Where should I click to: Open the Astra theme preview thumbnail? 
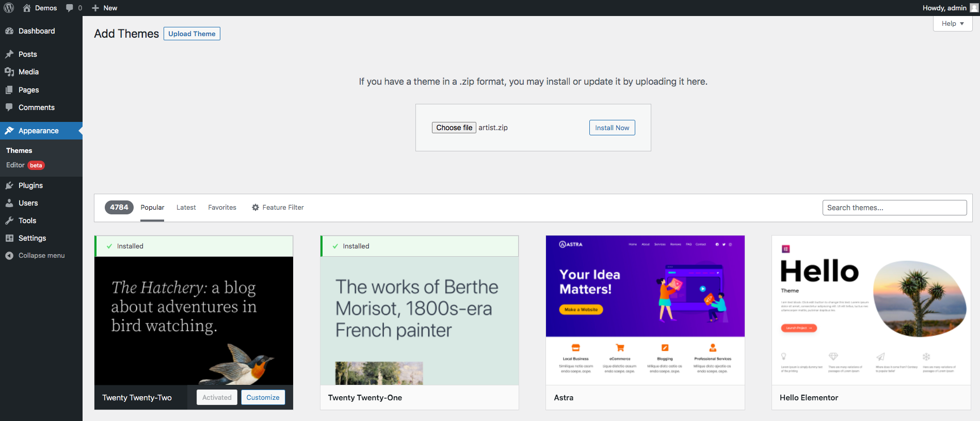[645, 310]
